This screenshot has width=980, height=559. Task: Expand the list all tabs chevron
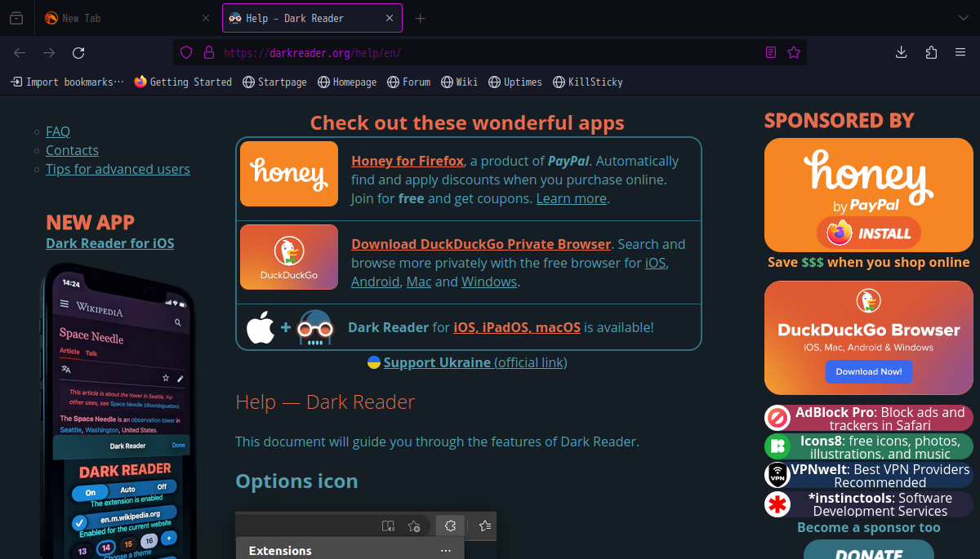[x=962, y=18]
